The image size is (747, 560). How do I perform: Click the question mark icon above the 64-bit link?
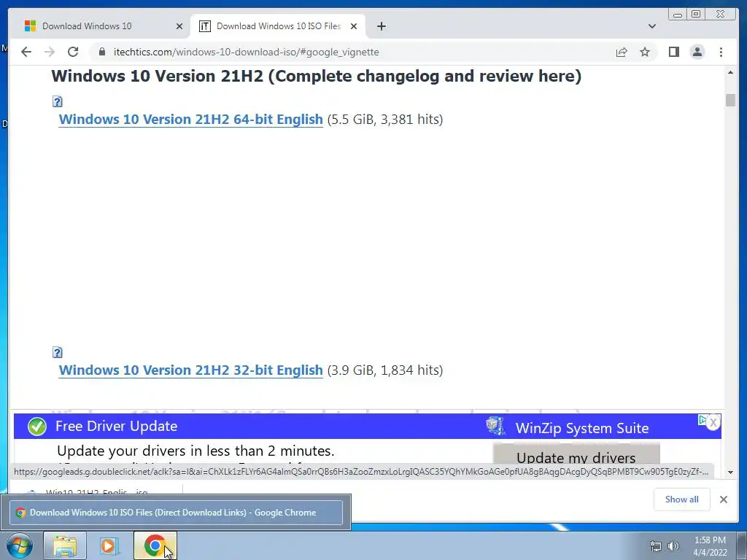[x=57, y=101]
